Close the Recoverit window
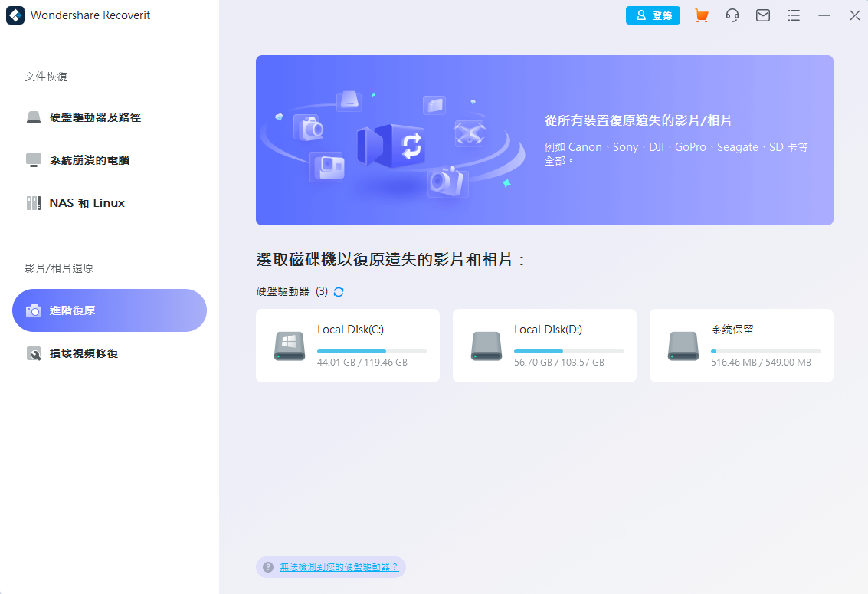This screenshot has width=868, height=594. click(x=855, y=15)
